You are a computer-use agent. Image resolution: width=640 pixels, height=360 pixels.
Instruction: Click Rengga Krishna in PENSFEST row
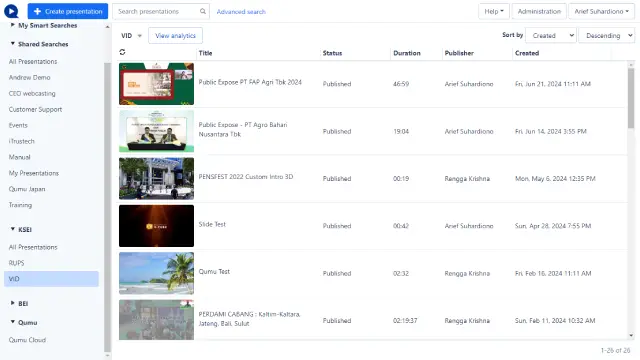467,179
